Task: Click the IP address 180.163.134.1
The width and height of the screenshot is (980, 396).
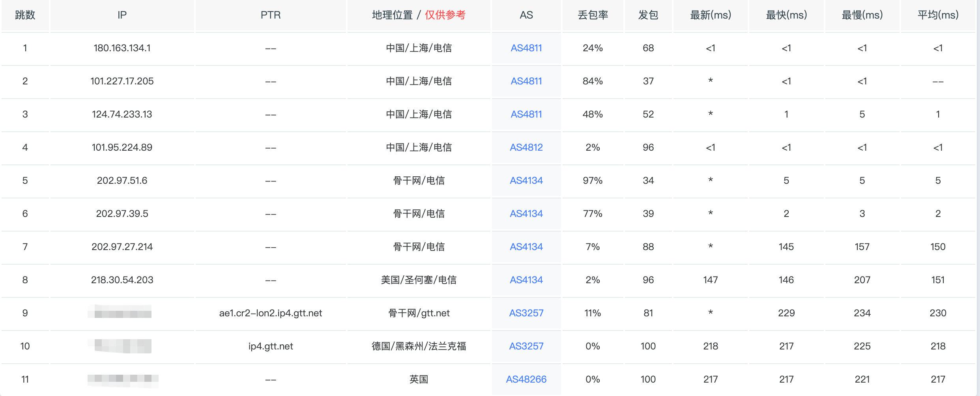Action: tap(122, 48)
